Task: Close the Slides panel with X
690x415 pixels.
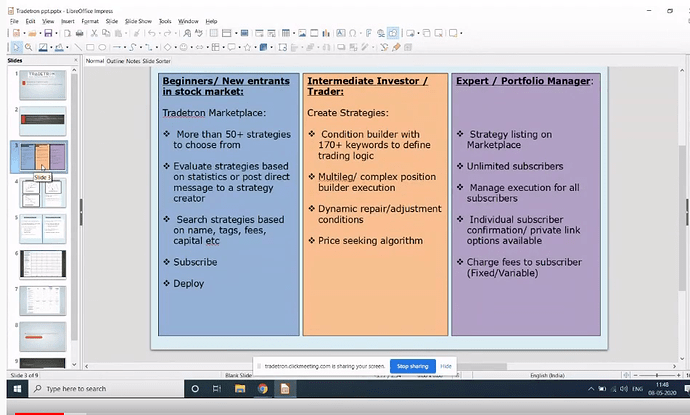Action: pyautogui.click(x=76, y=60)
